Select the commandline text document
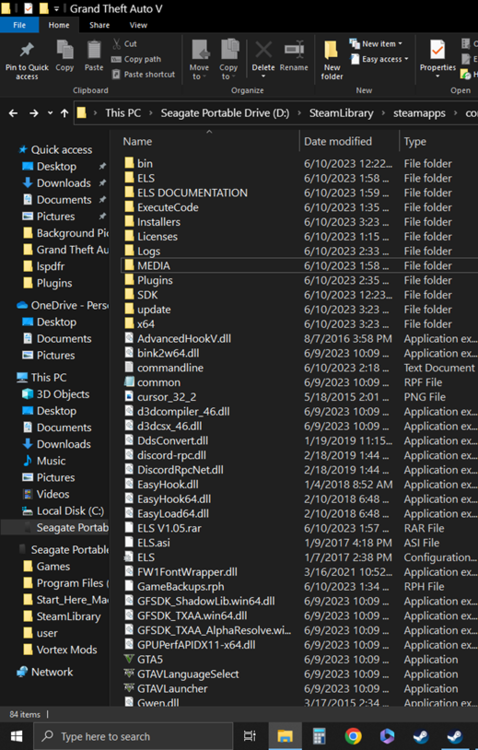This screenshot has width=478, height=750. 170,368
